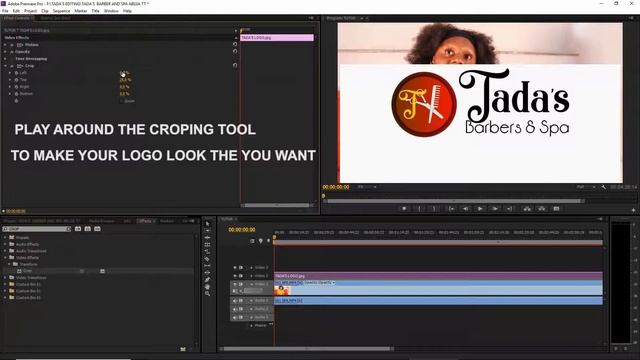Select the Zoom magnifier tool
The image size is (640, 360).
[207, 293]
